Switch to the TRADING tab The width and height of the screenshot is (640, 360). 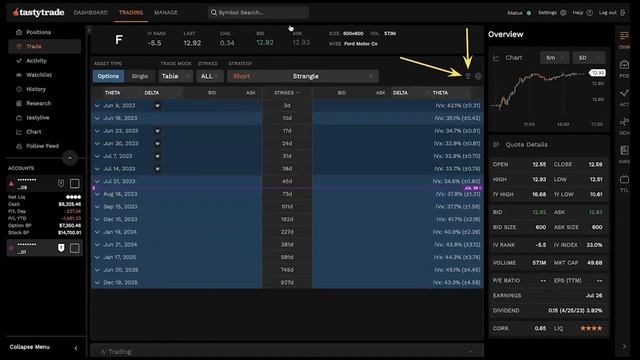pos(131,13)
